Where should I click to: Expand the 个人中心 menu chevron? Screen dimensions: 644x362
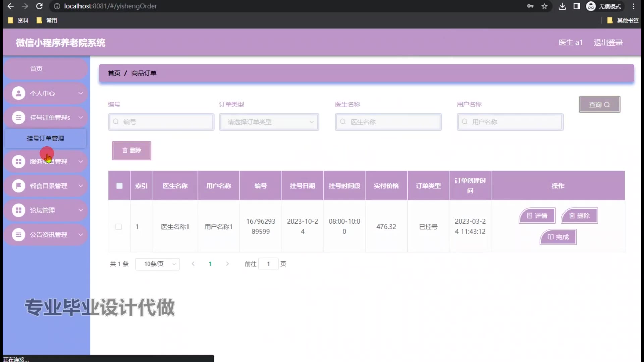[80, 93]
